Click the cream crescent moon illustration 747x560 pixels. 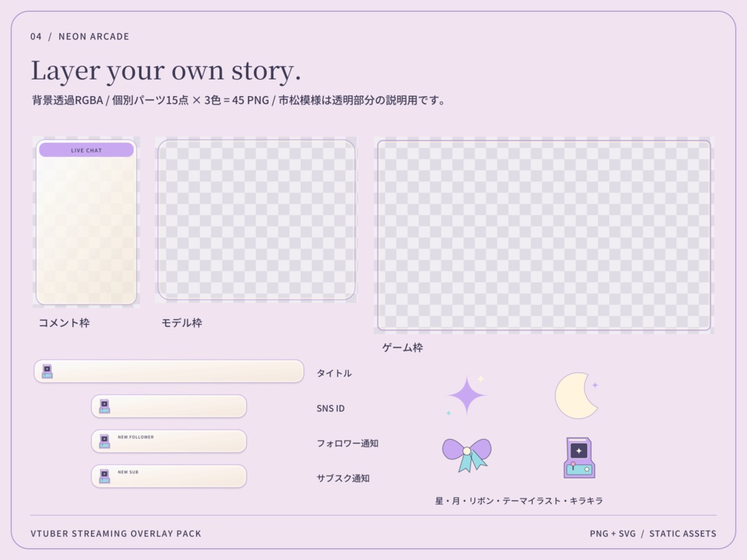576,396
